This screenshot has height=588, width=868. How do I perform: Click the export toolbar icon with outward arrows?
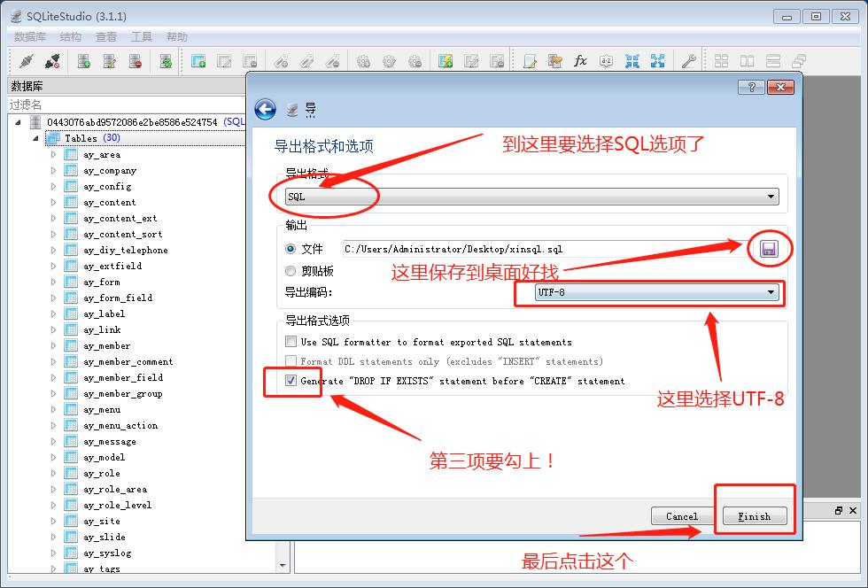[657, 61]
